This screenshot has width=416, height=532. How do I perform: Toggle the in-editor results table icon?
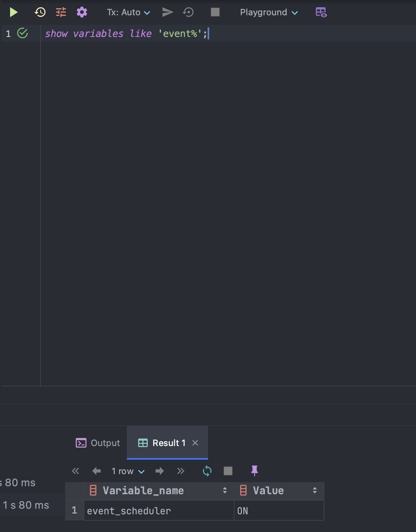pos(321,12)
